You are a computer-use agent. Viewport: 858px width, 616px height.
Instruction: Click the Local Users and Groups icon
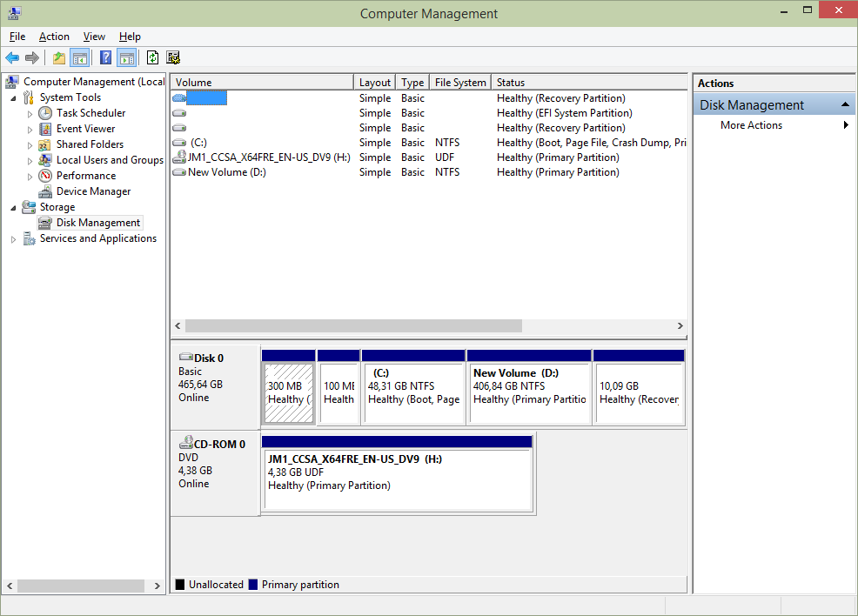pos(45,160)
